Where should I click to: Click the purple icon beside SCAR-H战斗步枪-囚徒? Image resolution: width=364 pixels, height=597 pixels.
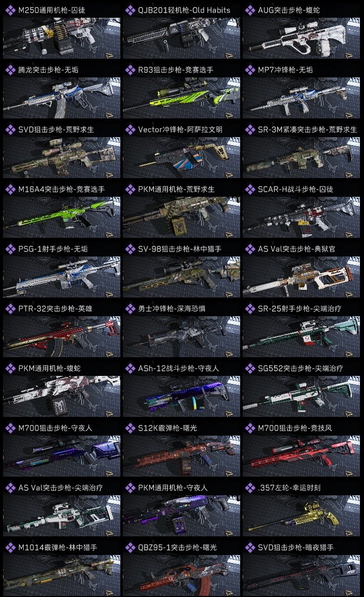pyautogui.click(x=250, y=189)
